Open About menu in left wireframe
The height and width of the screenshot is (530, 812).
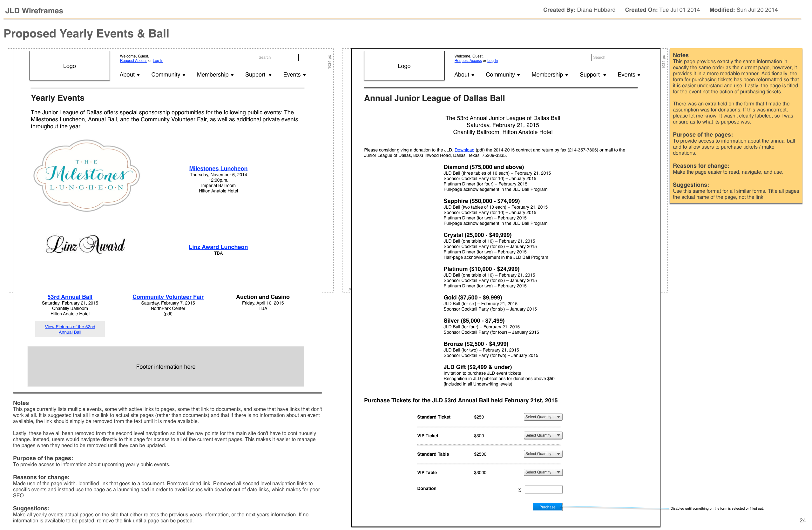coord(130,75)
